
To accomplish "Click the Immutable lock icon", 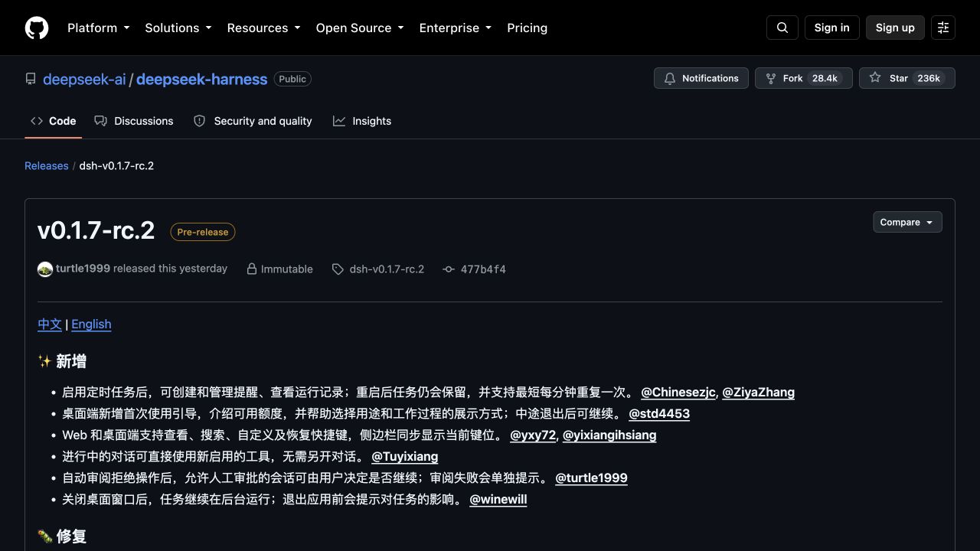I will pos(251,269).
